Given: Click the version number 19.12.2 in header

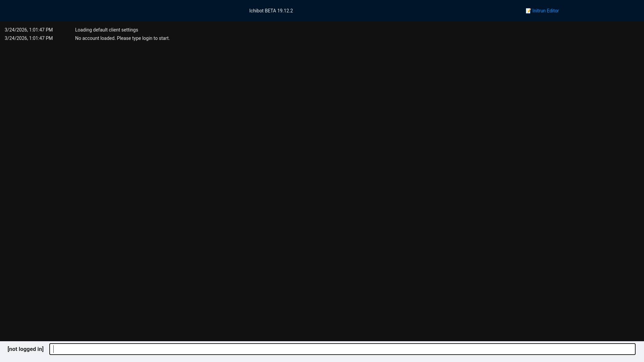Looking at the screenshot, I should point(285,11).
